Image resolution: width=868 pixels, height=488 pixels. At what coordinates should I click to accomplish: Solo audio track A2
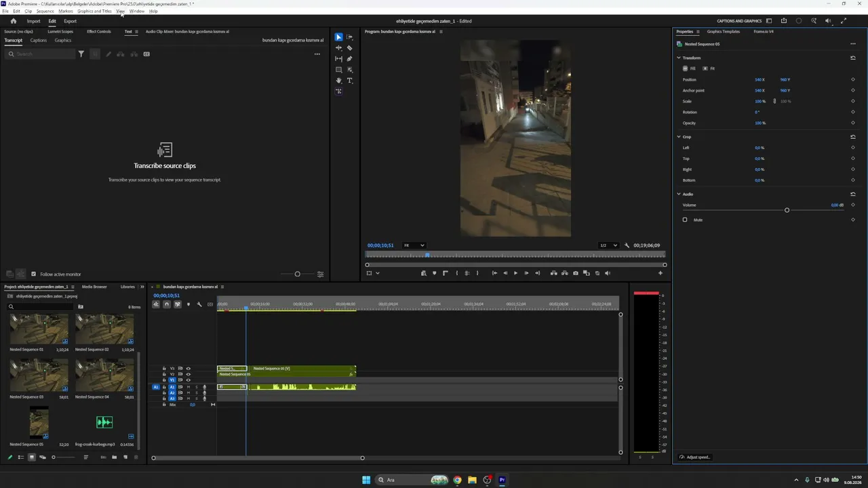coord(197,393)
